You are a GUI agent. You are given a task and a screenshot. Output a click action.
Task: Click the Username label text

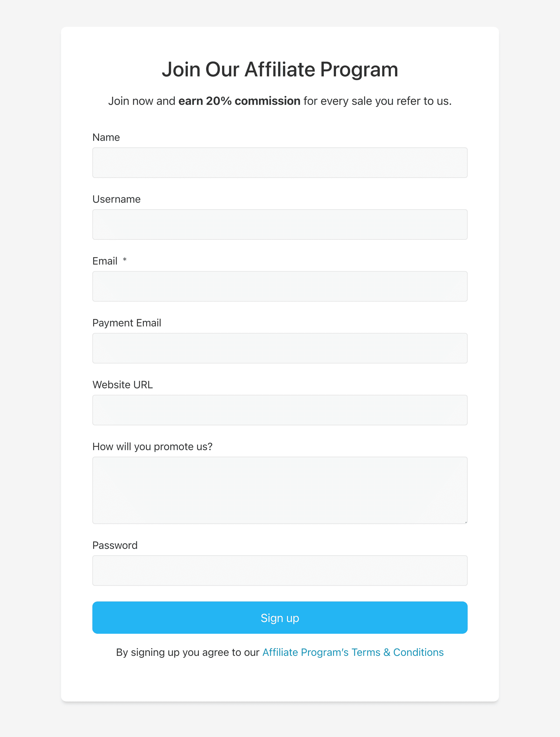[116, 199]
